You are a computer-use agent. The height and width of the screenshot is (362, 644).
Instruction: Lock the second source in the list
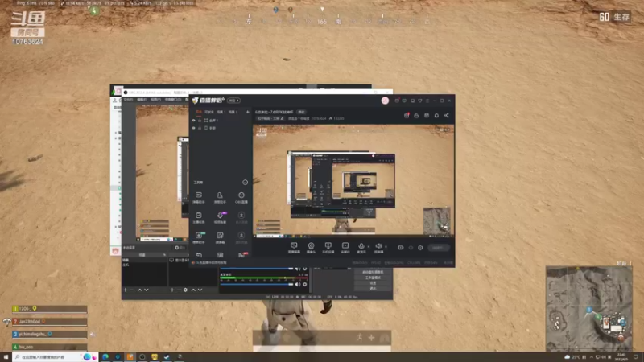(x=200, y=128)
